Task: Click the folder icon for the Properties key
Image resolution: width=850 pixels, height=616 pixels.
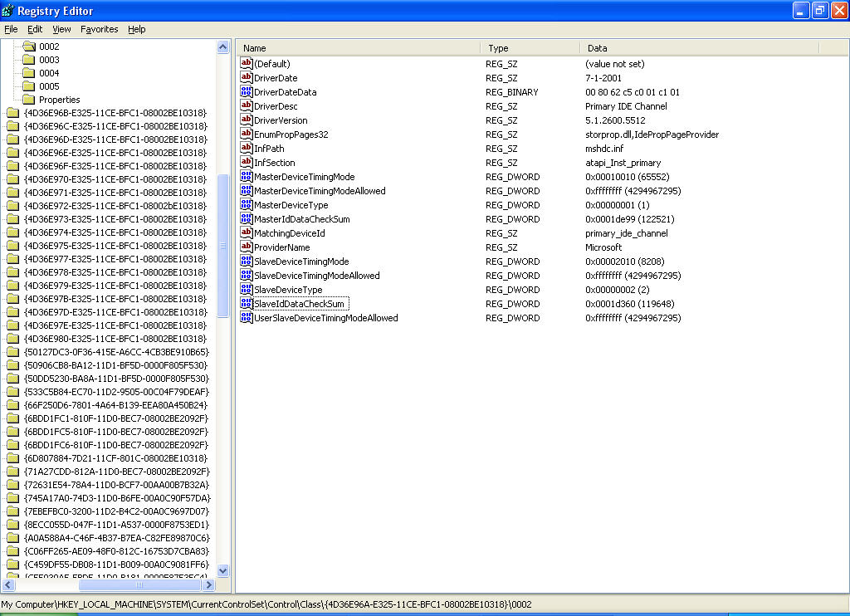Action: point(29,100)
